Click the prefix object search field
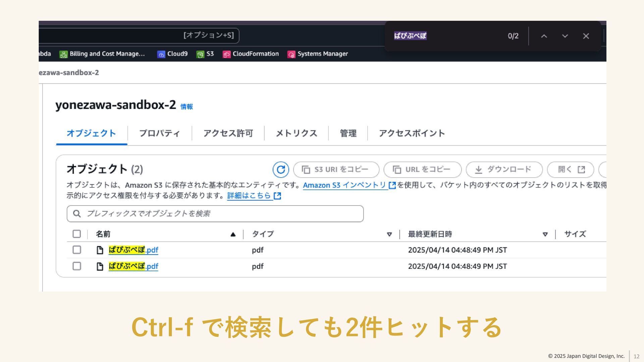644x362 pixels. [215, 214]
